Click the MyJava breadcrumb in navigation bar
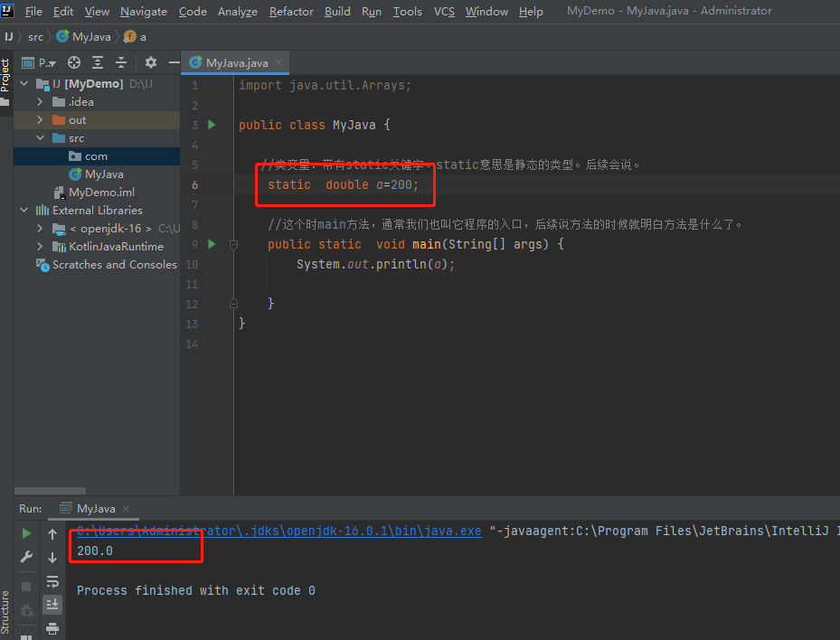The height and width of the screenshot is (640, 840). tap(84, 37)
